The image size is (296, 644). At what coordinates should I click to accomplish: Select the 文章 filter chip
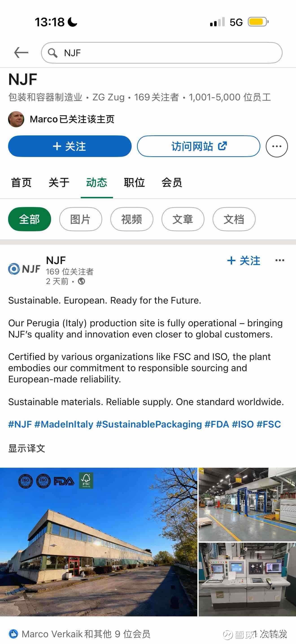pos(183,219)
